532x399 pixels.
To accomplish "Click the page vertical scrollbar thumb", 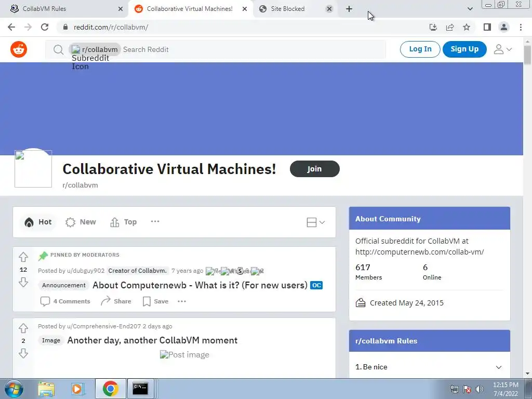I will [527, 55].
